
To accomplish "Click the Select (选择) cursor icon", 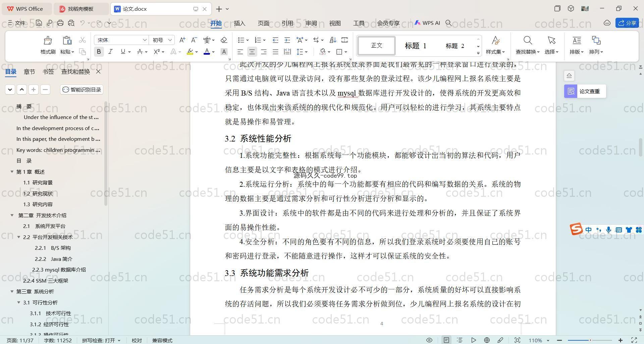I will point(551,41).
